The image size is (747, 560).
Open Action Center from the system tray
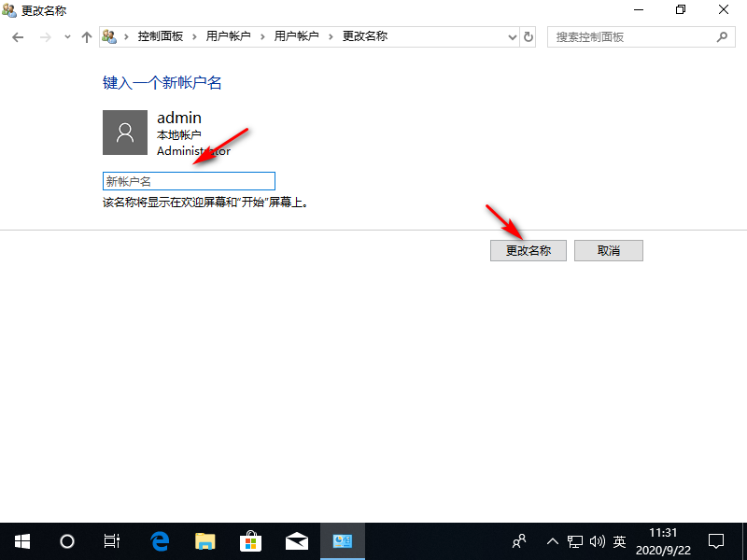tap(715, 541)
